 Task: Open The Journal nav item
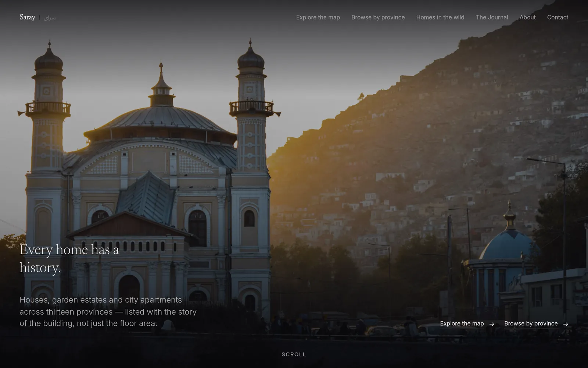(x=492, y=17)
